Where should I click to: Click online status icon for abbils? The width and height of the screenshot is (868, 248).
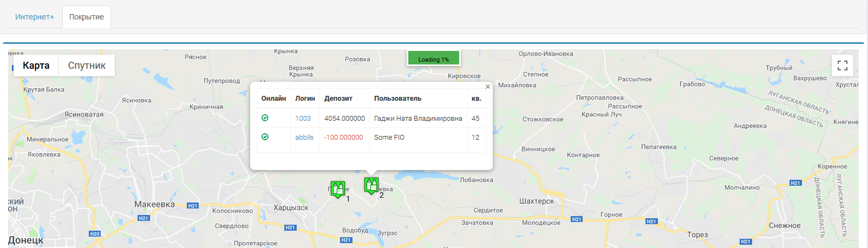265,137
